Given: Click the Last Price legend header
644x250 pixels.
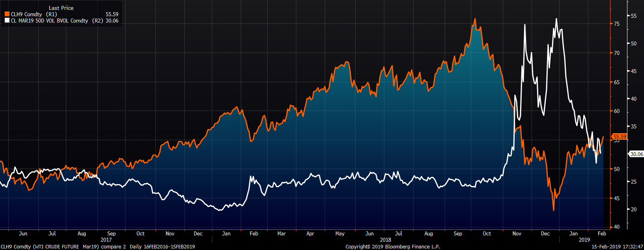Looking at the screenshot, I should (x=61, y=8).
